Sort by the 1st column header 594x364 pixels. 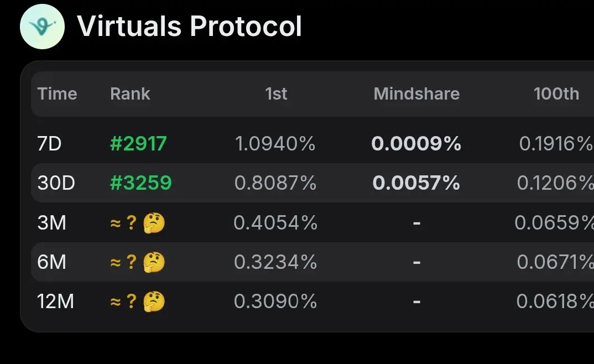coord(276,93)
